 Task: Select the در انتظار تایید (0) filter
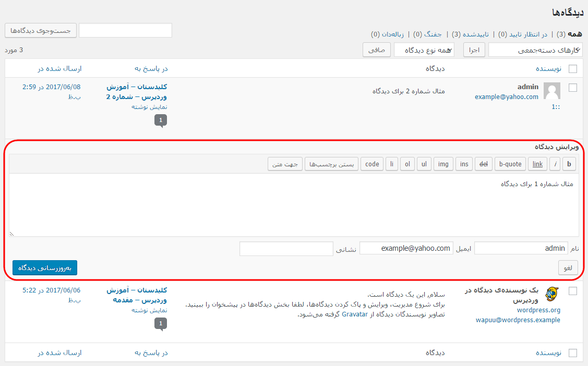[x=522, y=34]
